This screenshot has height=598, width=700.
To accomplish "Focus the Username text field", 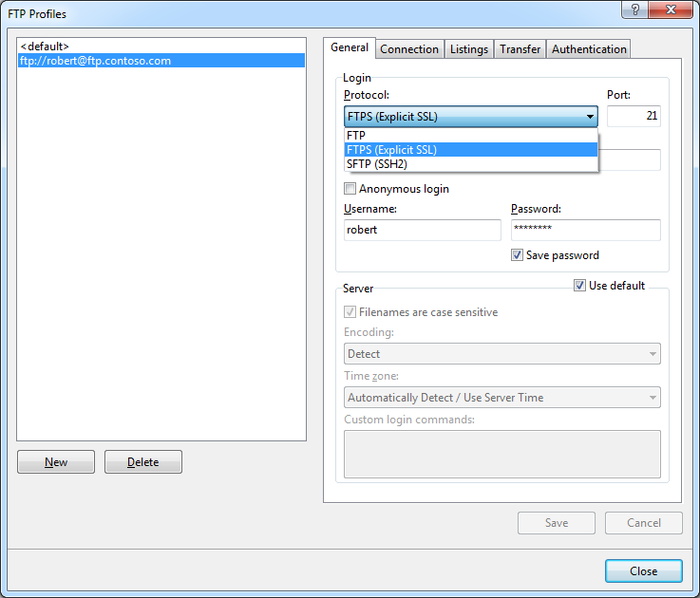I will pos(422,230).
